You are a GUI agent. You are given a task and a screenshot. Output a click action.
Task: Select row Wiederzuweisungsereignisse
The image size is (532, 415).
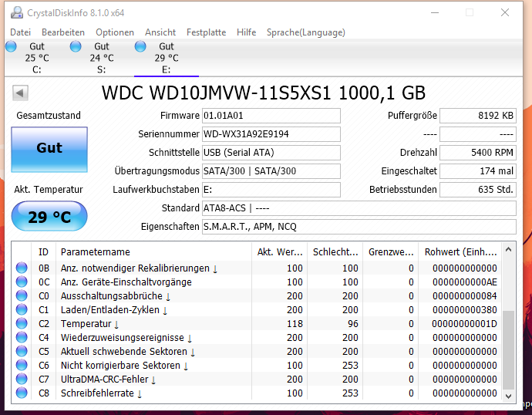(x=257, y=337)
